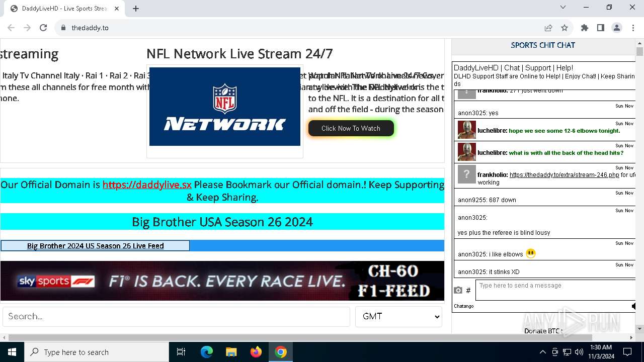Open the GMT timezone dropdown
The image size is (644, 362).
398,317
